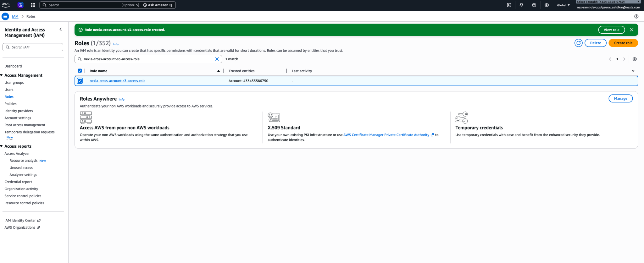Image resolution: width=644 pixels, height=263 pixels.
Task: Click the IAM breadcrumb link
Action: pos(15,16)
